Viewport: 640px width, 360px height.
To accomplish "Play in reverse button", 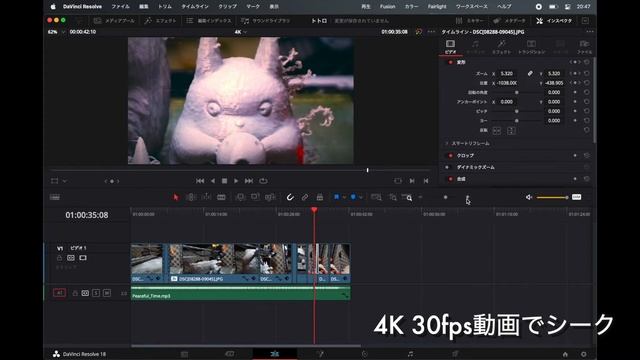I will click(x=213, y=181).
